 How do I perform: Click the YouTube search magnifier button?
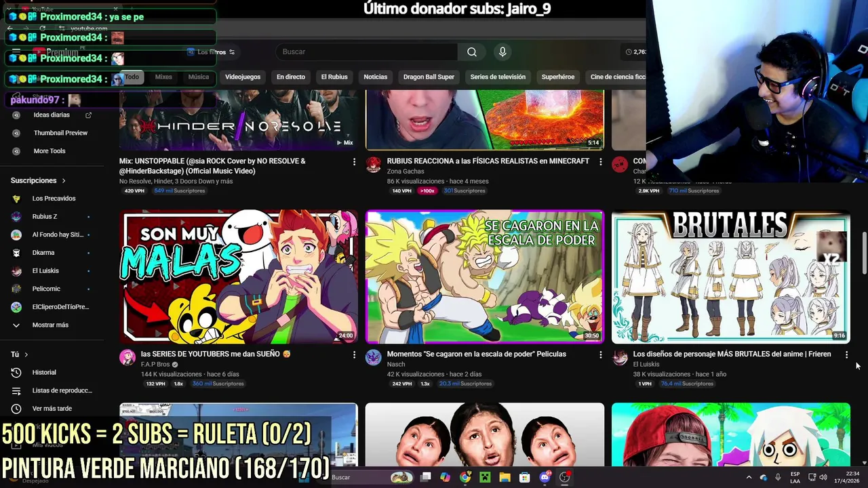coord(472,52)
